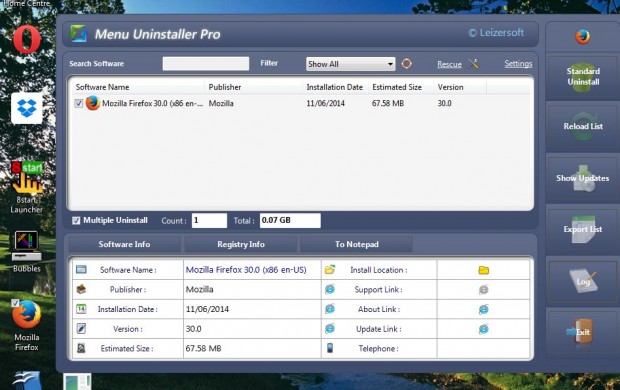Open the Opera desktop shortcut
Viewport: 620px width, 390px height.
pyautogui.click(x=26, y=39)
